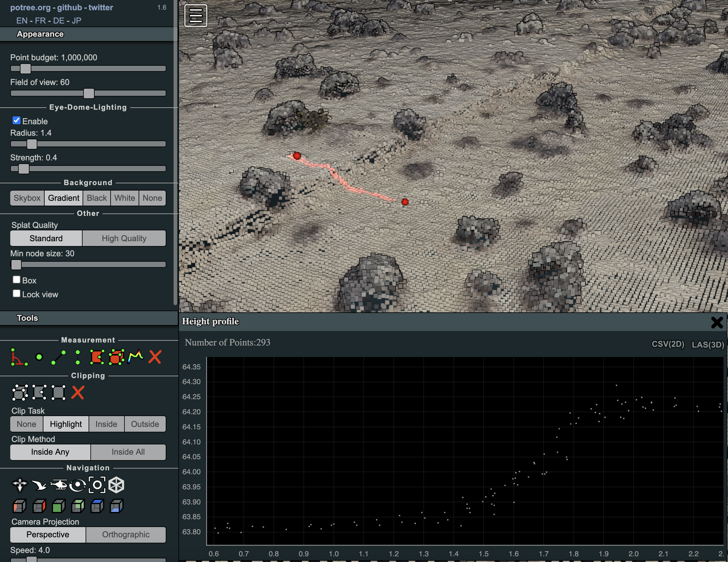Remove all measurements with red X
Viewport: 728px width, 562px height.
click(x=155, y=357)
